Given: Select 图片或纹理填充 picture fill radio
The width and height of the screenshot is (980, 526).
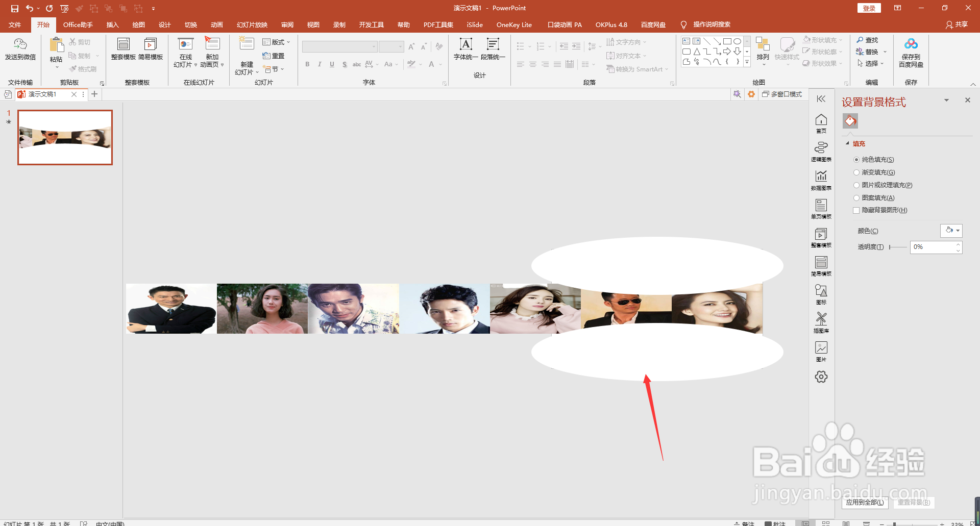Looking at the screenshot, I should [x=856, y=185].
